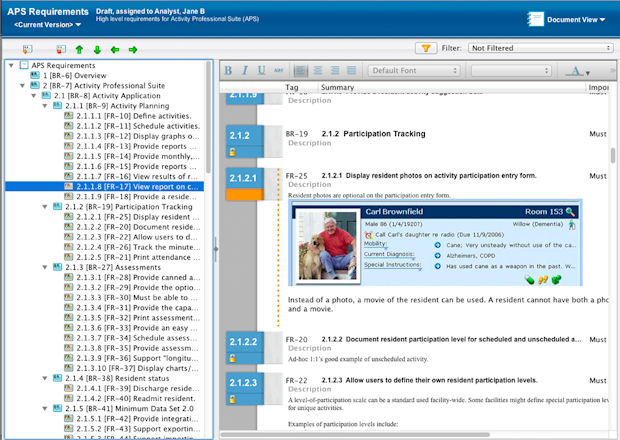Align text left
Screen dimensions: 620x440
coord(301,71)
